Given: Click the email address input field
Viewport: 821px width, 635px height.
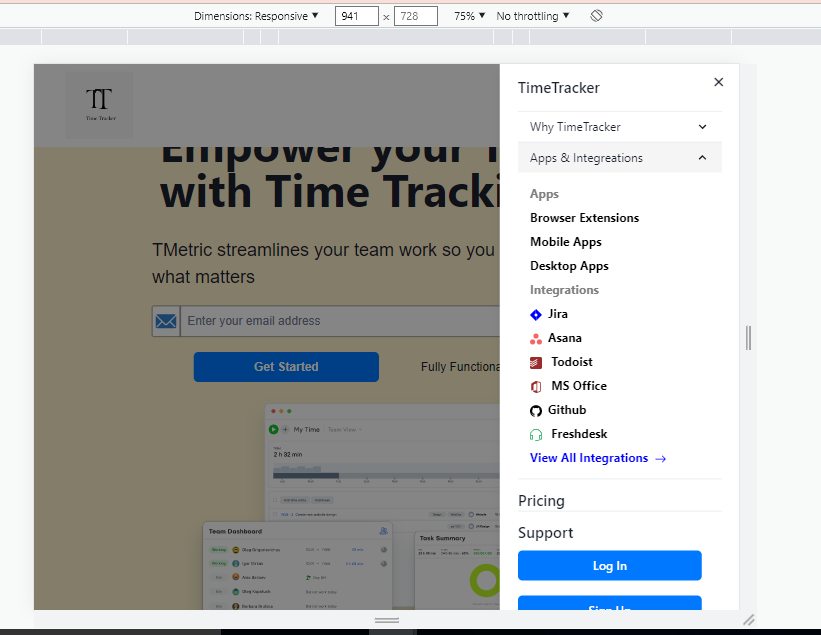Looking at the screenshot, I should tap(340, 321).
